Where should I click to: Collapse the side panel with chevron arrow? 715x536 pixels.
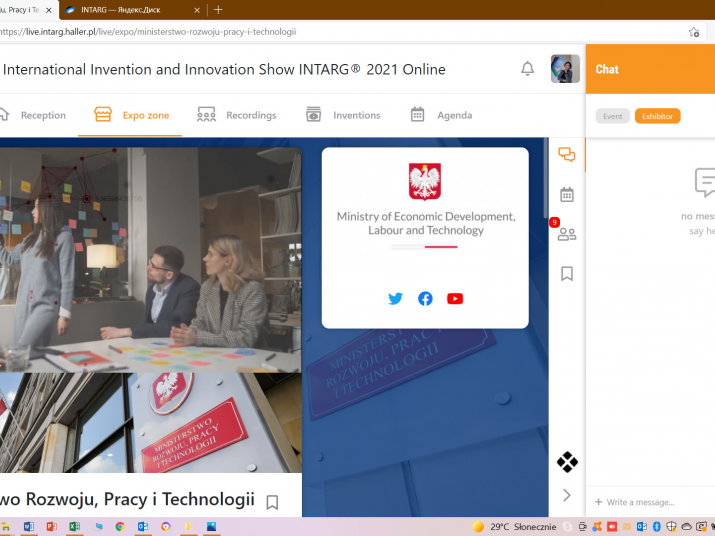[x=567, y=495]
